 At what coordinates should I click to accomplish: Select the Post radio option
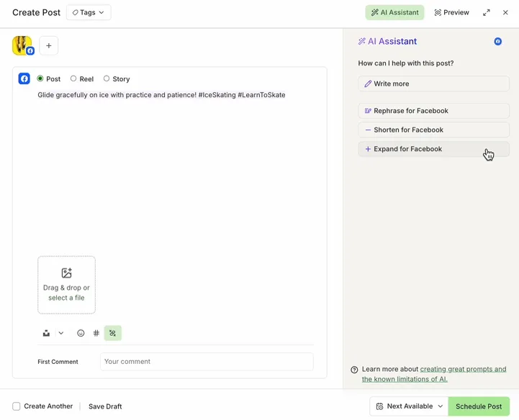(40, 78)
